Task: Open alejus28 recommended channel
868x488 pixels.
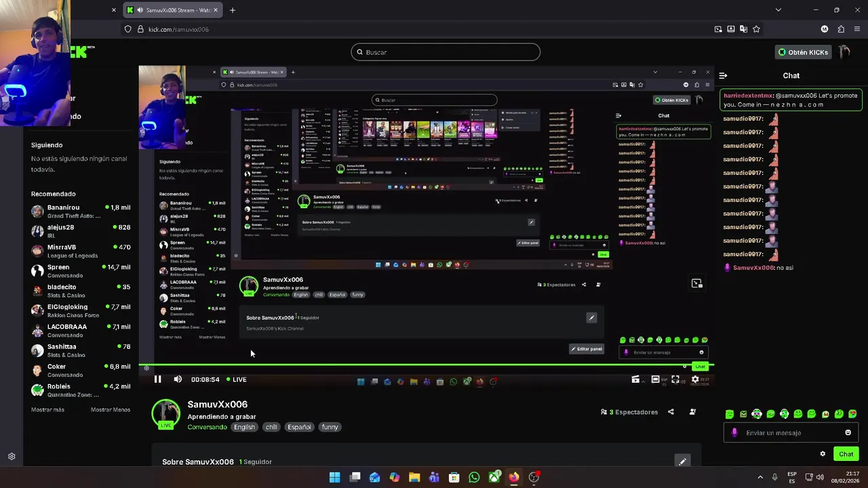Action: click(81, 231)
